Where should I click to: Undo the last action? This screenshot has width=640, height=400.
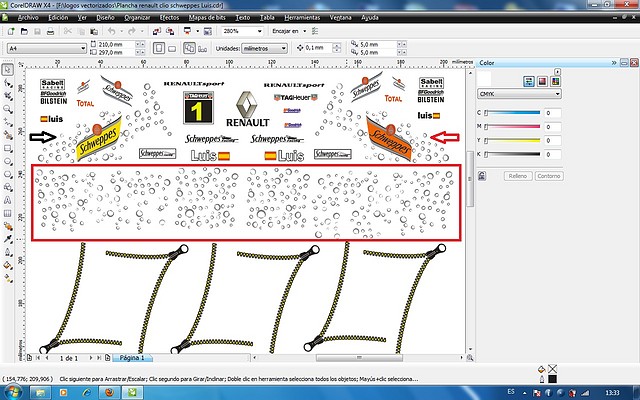pos(111,31)
